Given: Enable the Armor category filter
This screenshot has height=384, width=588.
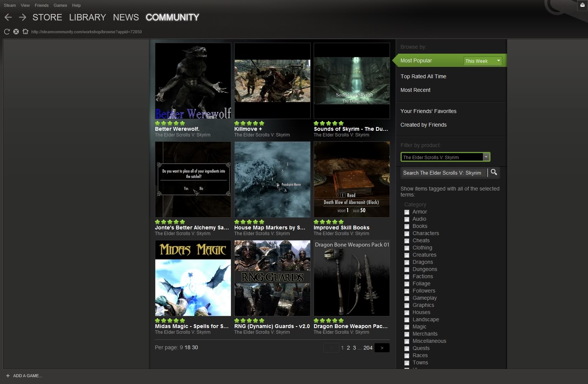Looking at the screenshot, I should tap(407, 212).
